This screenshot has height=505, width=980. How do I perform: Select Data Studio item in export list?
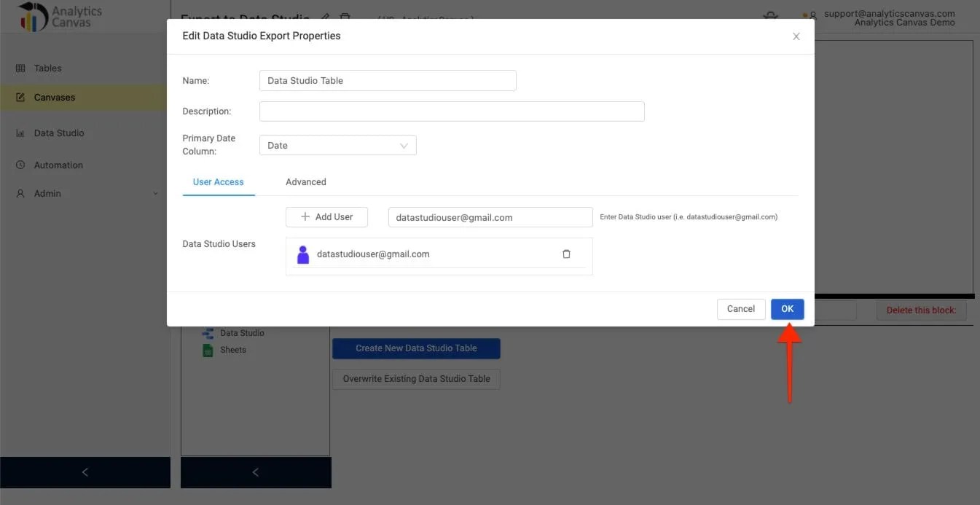click(x=242, y=333)
